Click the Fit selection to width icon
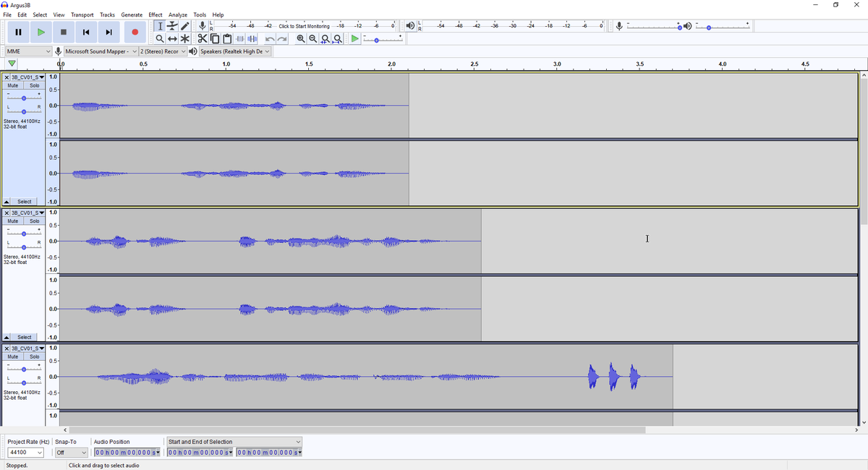The image size is (868, 470). pyautogui.click(x=325, y=38)
